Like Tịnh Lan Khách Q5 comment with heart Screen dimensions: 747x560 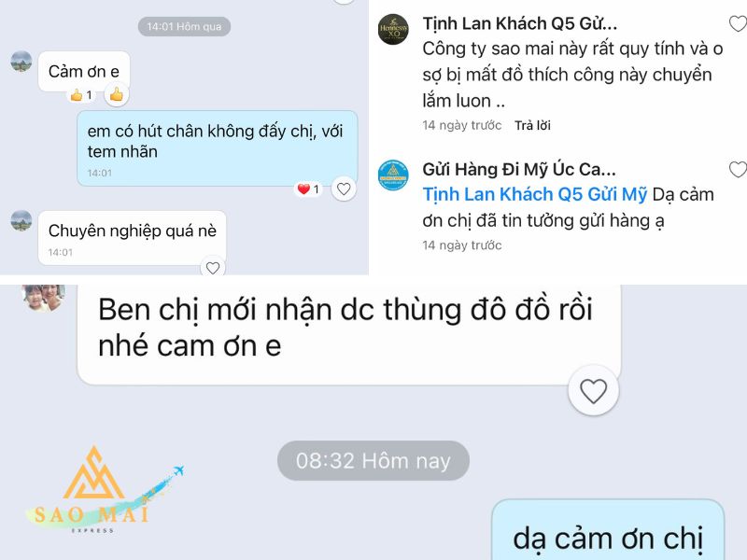point(739,23)
